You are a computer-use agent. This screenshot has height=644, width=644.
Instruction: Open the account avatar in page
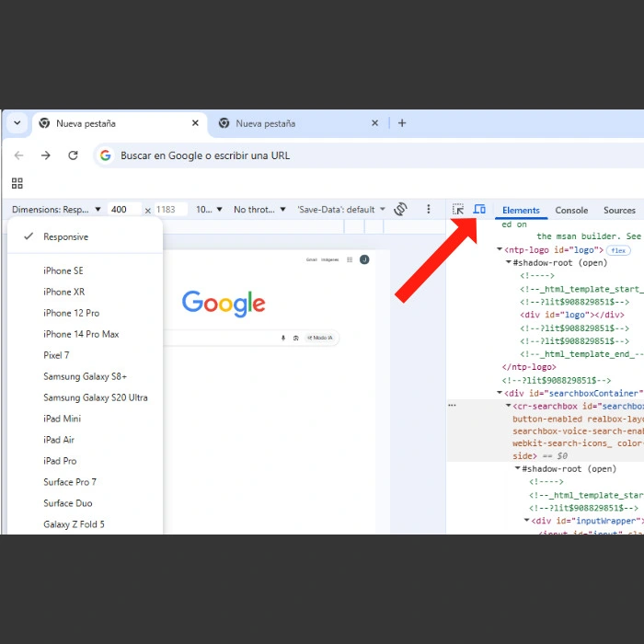364,259
